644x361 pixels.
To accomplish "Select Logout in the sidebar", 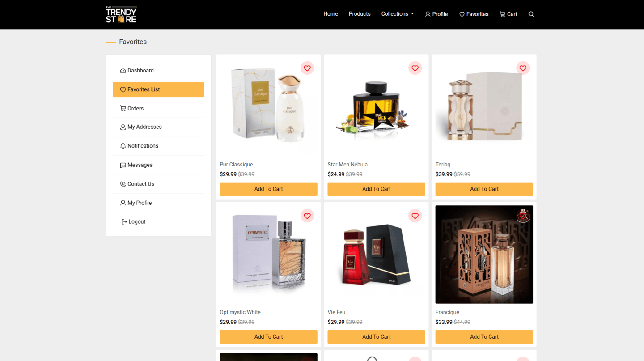I will [158, 222].
